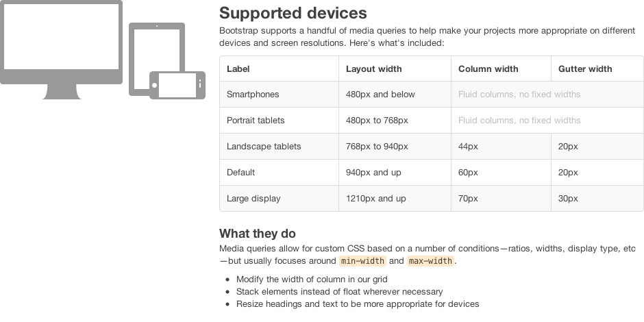The image size is (644, 322).
Task: Click the Supported devices heading
Action: tap(293, 13)
